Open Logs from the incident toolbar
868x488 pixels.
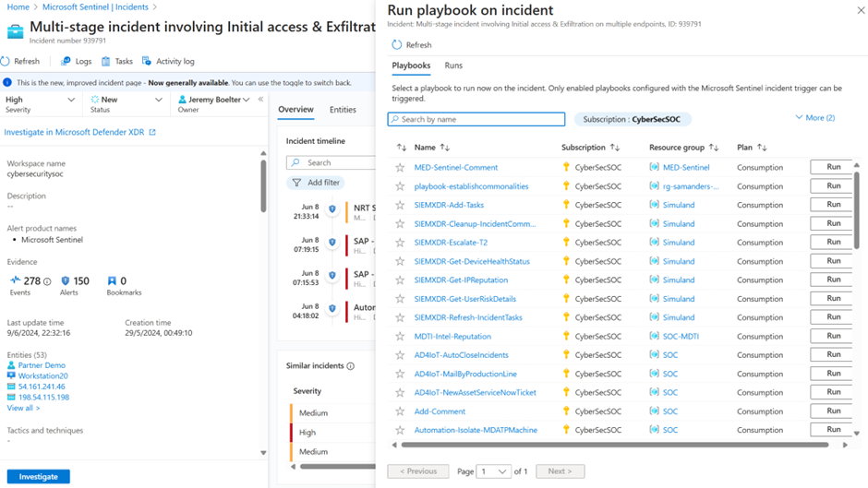pyautogui.click(x=66, y=61)
